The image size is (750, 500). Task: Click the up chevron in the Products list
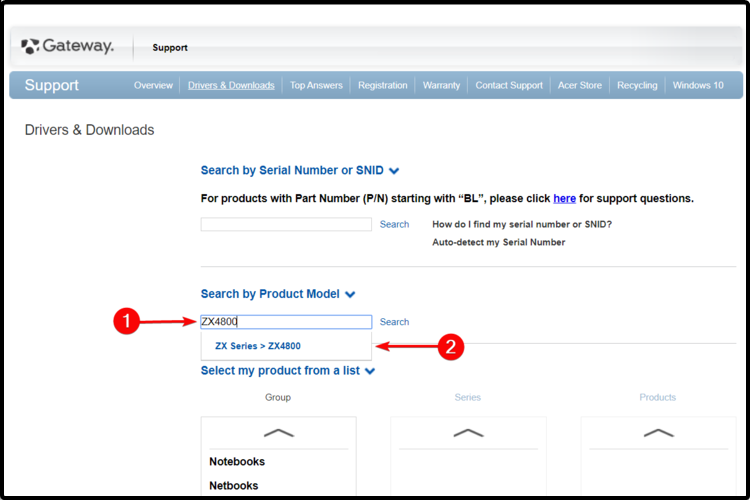tap(659, 433)
